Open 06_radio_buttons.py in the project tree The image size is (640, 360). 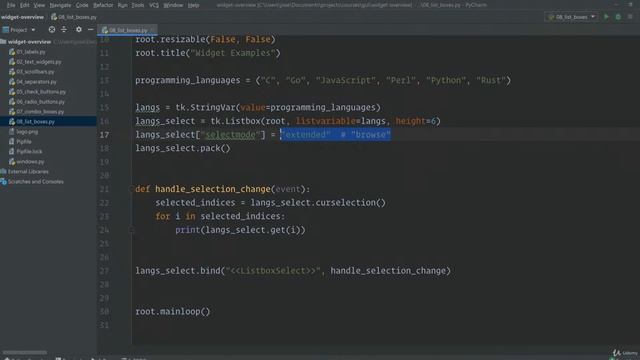(x=40, y=102)
